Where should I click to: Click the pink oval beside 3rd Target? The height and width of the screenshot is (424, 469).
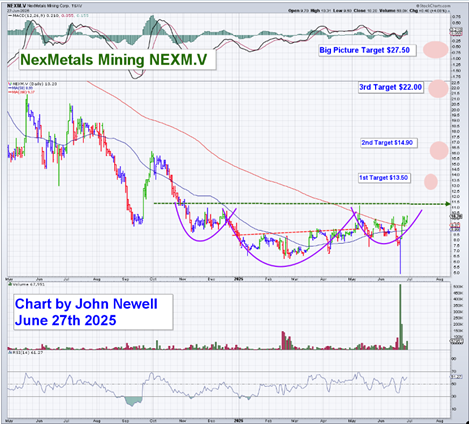438,89
